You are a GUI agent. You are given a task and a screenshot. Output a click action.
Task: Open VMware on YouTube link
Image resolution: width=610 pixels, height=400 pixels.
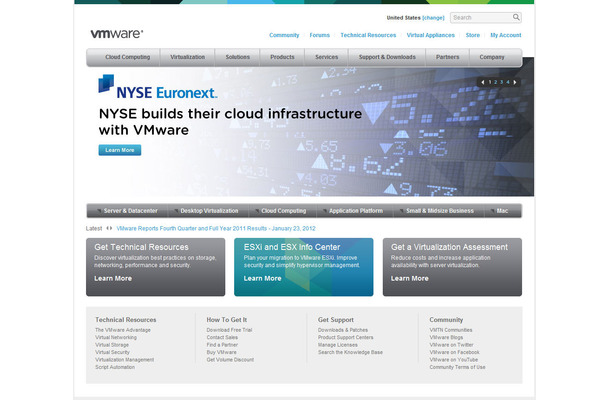pyautogui.click(x=454, y=360)
